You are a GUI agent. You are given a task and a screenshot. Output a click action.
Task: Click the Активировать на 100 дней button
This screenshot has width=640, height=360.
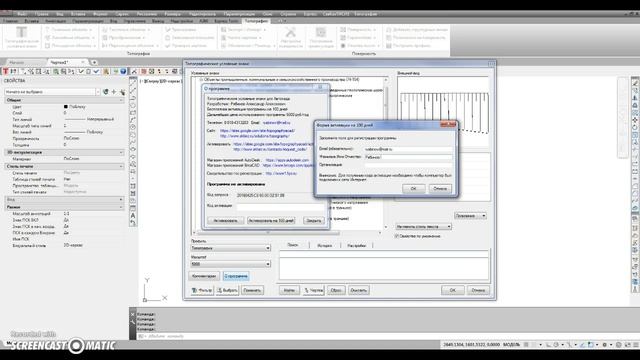click(x=271, y=220)
